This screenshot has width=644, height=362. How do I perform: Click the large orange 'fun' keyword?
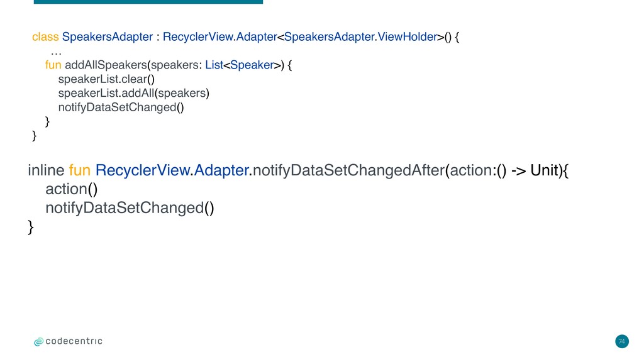80,170
